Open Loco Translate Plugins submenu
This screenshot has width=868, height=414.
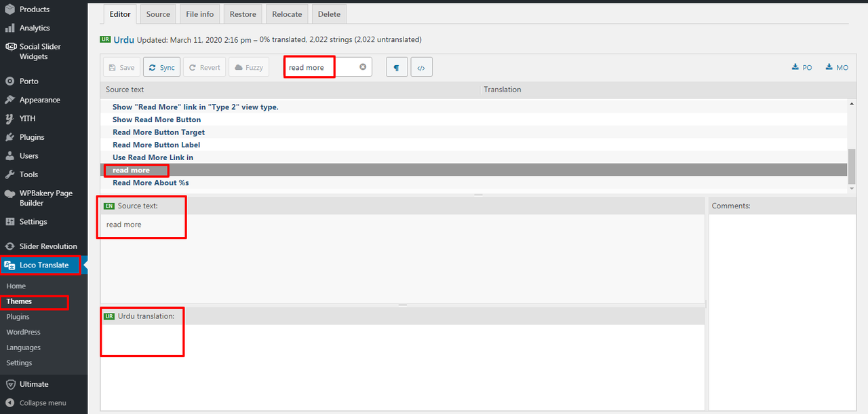coord(18,317)
